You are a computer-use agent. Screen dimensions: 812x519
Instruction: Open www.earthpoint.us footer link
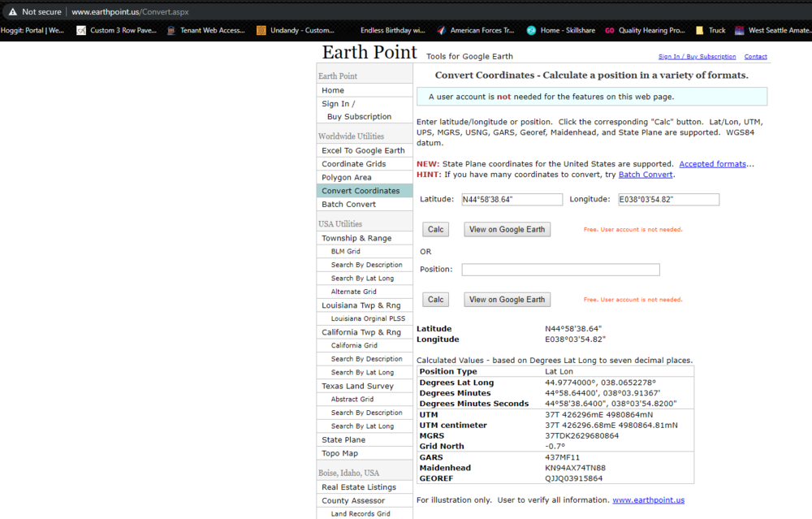click(x=648, y=500)
